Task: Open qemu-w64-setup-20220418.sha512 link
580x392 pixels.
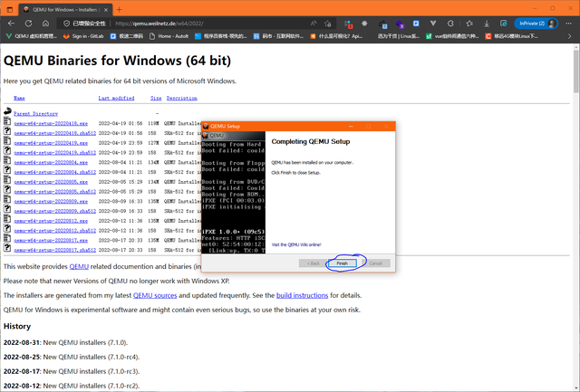Action: coord(54,133)
